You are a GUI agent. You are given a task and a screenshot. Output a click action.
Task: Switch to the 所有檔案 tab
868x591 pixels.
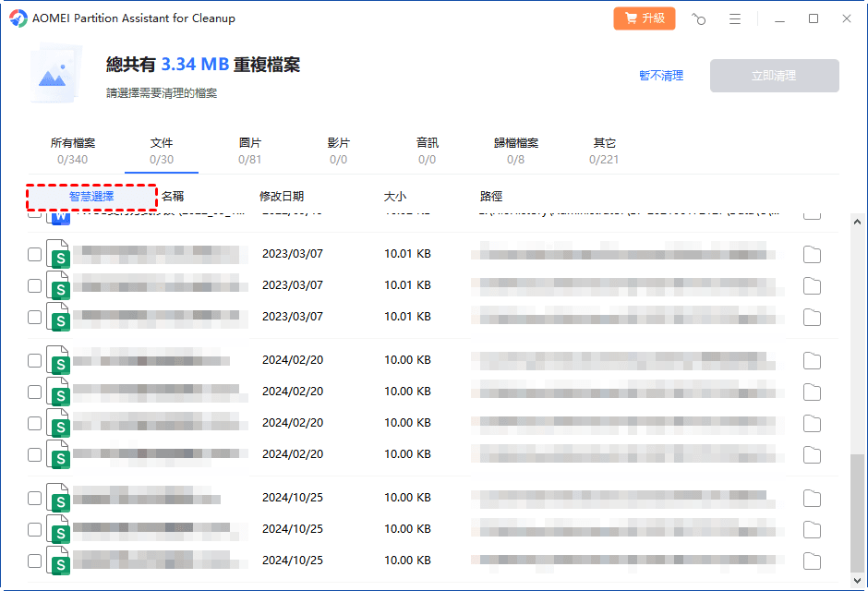coord(73,151)
